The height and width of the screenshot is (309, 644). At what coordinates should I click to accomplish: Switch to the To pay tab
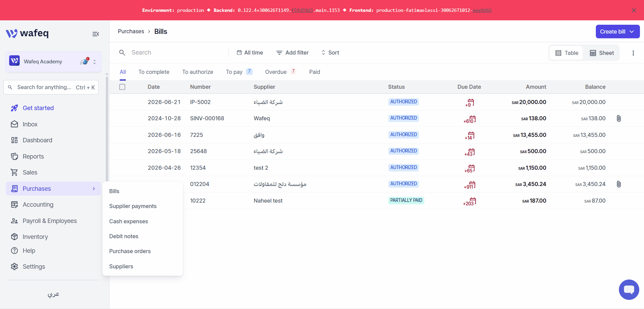(x=239, y=72)
